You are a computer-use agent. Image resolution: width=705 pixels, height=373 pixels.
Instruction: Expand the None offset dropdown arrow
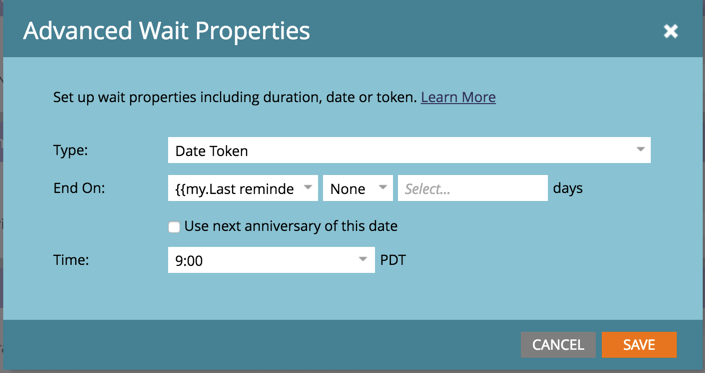pos(383,187)
